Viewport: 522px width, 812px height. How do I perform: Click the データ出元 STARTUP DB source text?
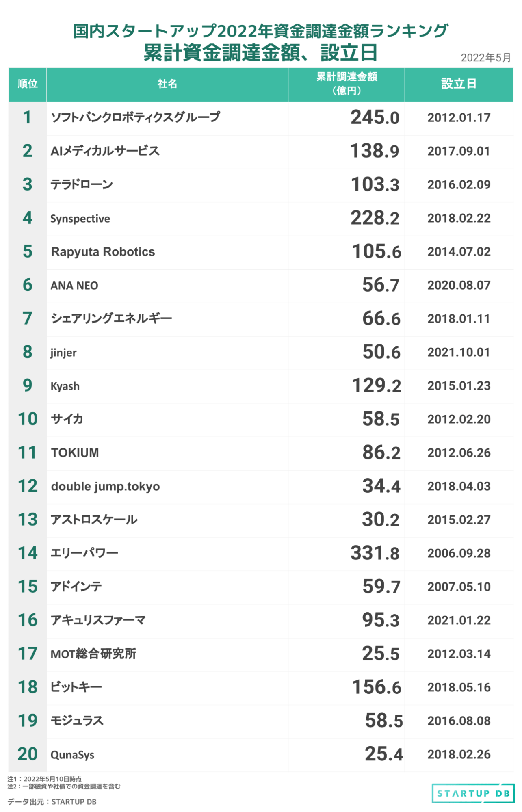coord(52,802)
